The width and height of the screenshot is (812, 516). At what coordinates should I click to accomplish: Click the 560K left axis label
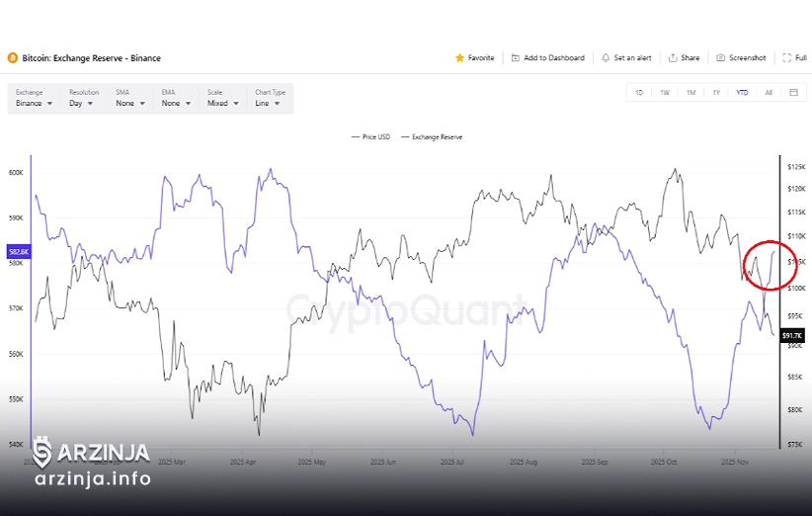(x=16, y=354)
